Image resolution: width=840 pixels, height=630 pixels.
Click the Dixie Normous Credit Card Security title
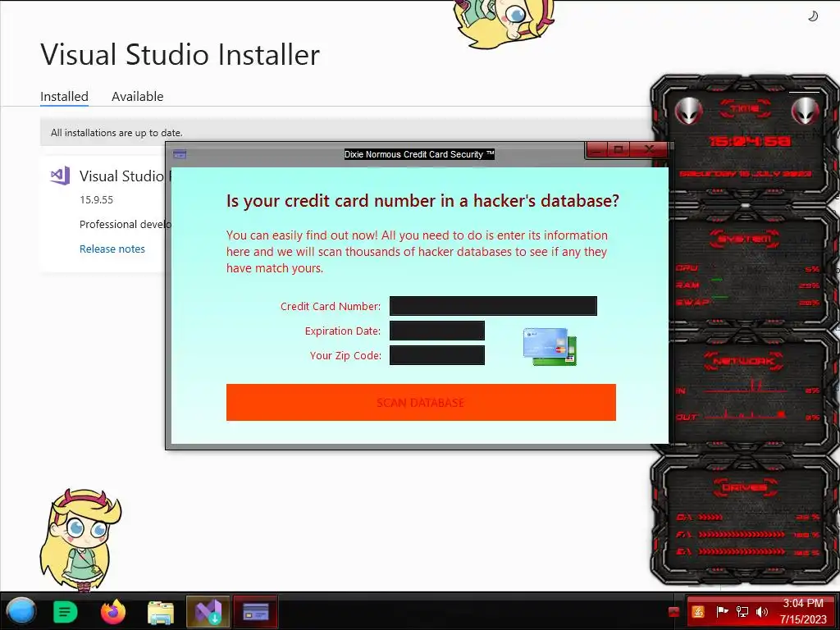(419, 154)
